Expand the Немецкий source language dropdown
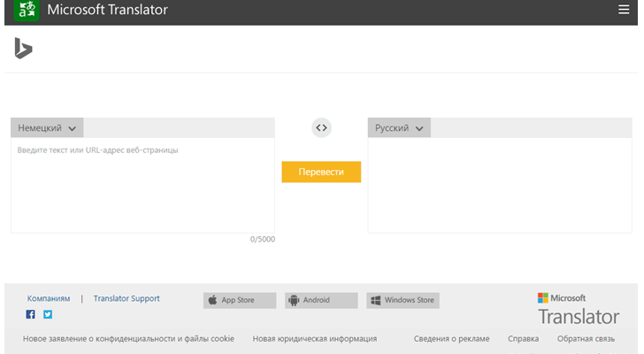Viewport: 644px width, 354px height. pos(47,128)
